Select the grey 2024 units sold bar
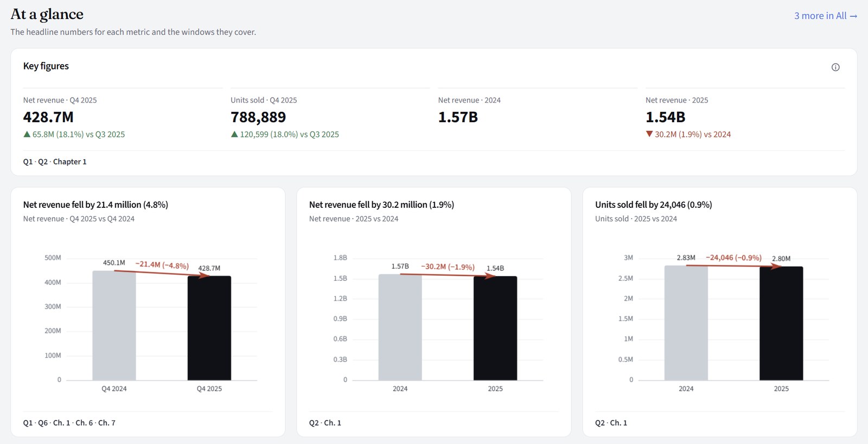Screen dimensions: 868x444 (686, 323)
